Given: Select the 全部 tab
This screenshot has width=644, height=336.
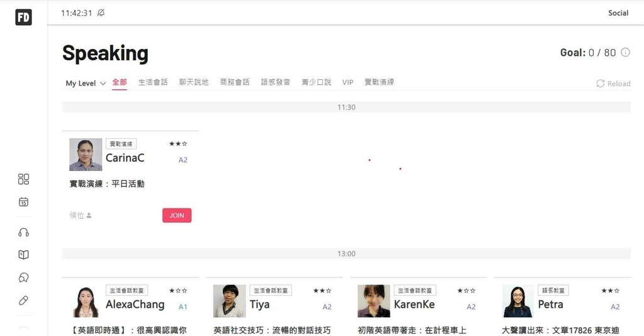Looking at the screenshot, I should [x=119, y=82].
